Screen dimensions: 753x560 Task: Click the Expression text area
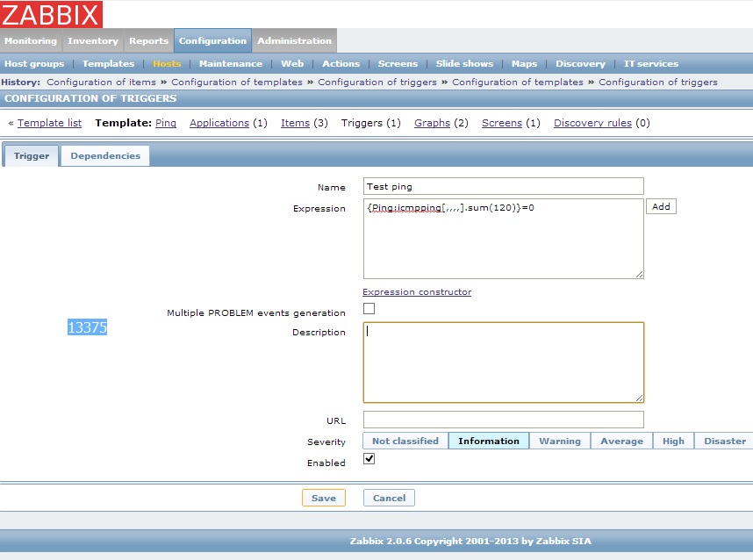click(x=503, y=239)
